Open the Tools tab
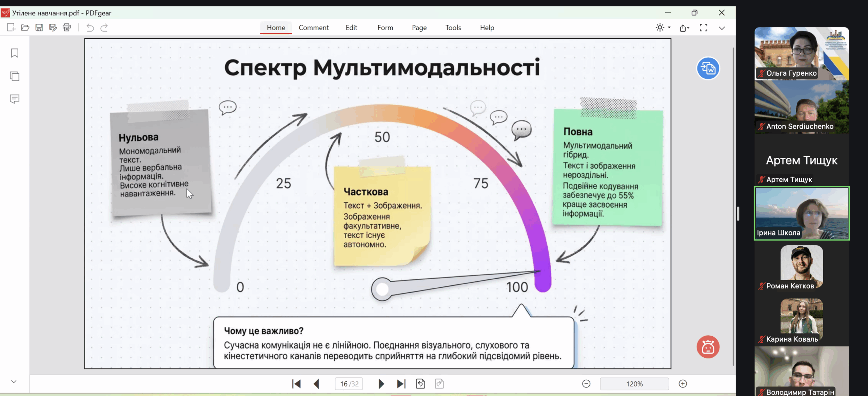The width and height of the screenshot is (868, 396). click(453, 27)
